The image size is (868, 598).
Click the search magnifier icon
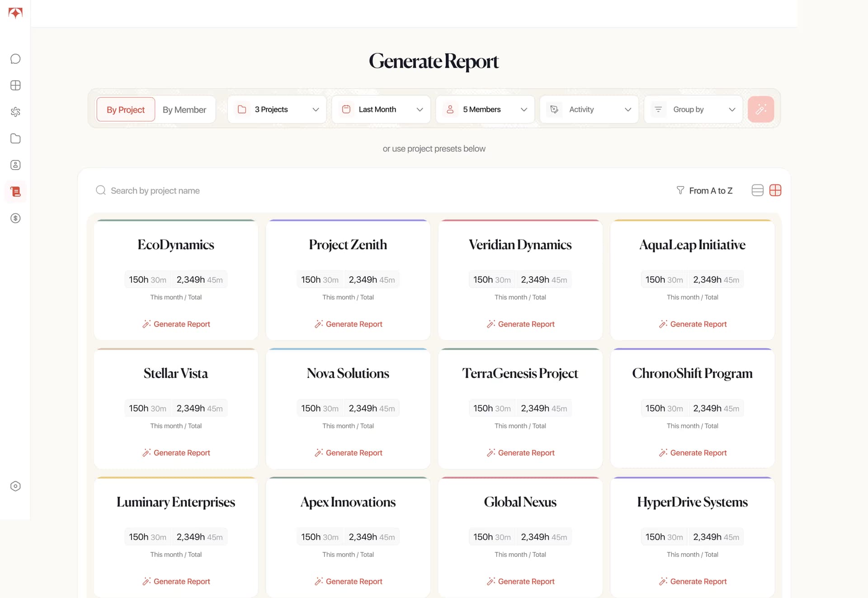pos(101,190)
